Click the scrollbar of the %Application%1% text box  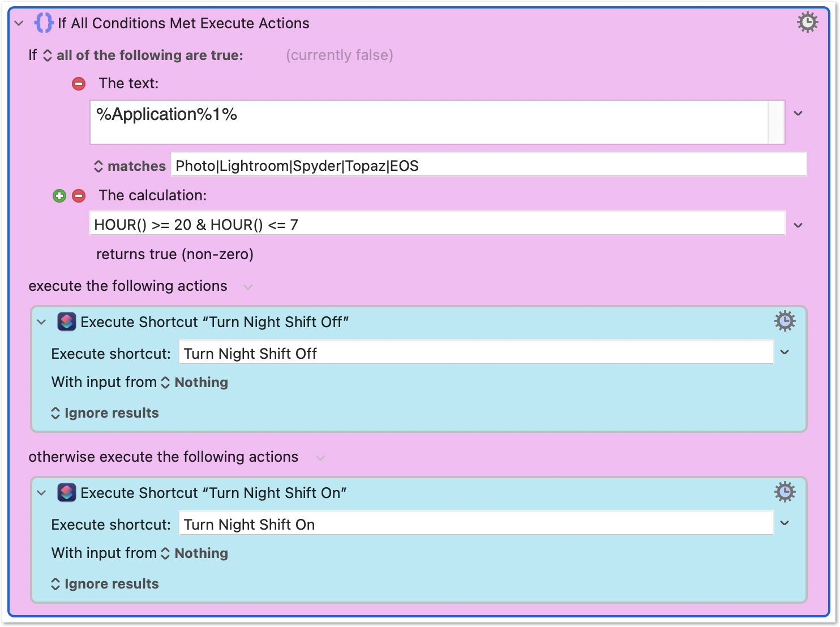[x=776, y=122]
